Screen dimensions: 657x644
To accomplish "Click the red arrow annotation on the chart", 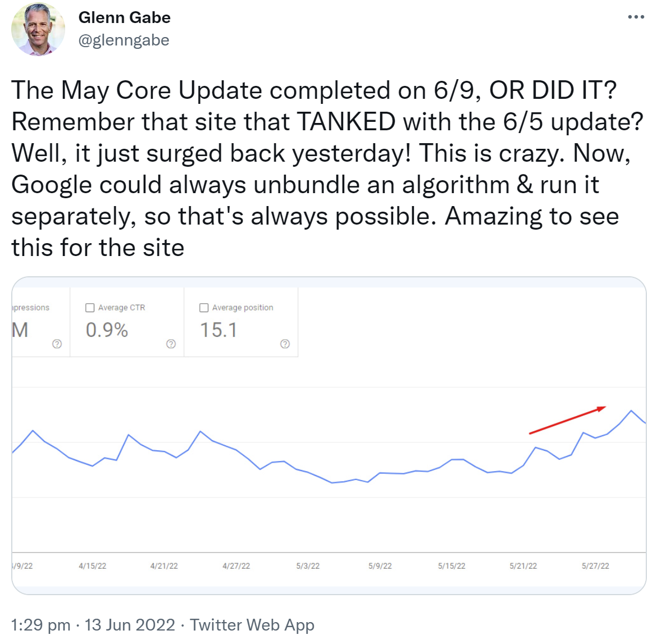I will pos(567,421).
